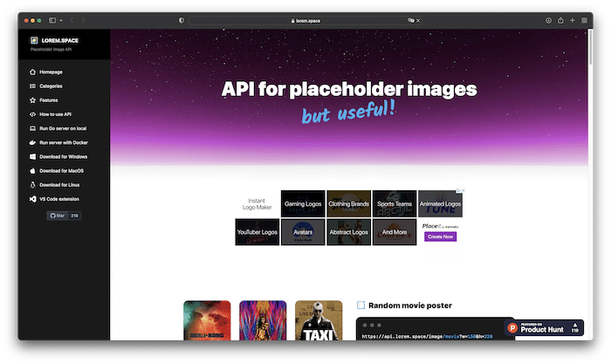Click the Docker whale icon
Screen dimensions: 611x364
point(32,142)
